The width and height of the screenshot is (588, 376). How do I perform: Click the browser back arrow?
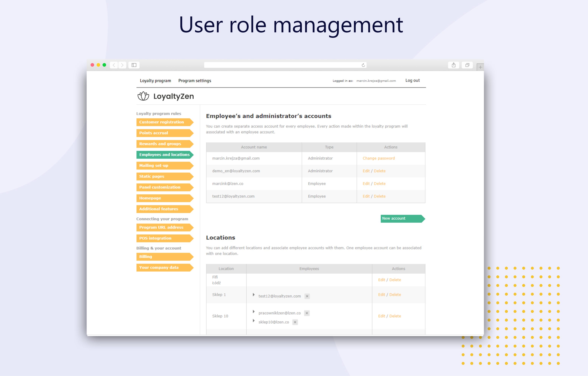(114, 65)
